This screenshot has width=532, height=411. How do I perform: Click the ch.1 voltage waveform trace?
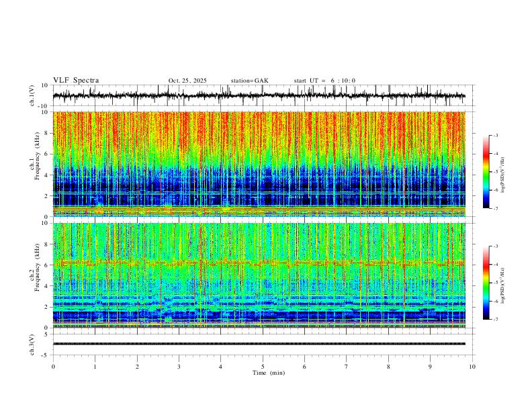(259, 96)
